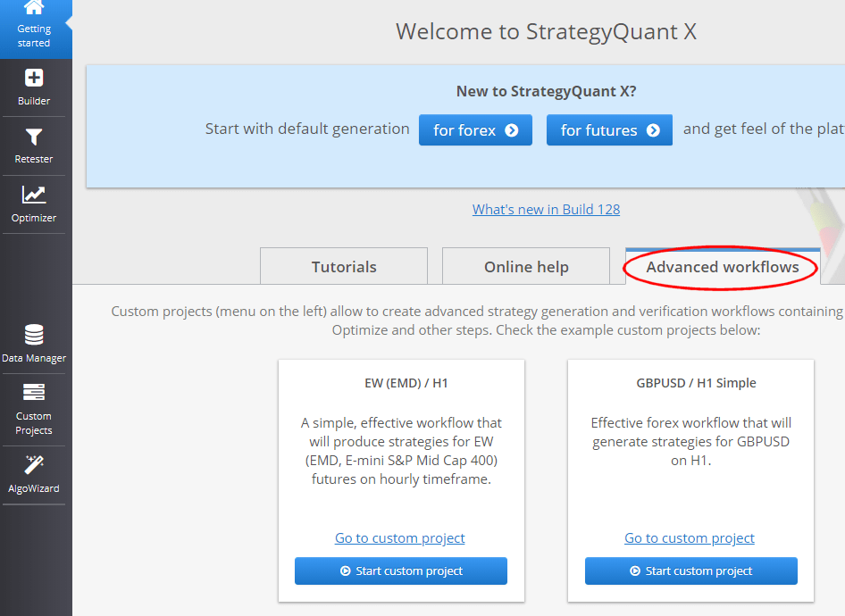Click the Optimizer label in sidebar
Image resolution: width=845 pixels, height=616 pixels.
click(x=33, y=218)
